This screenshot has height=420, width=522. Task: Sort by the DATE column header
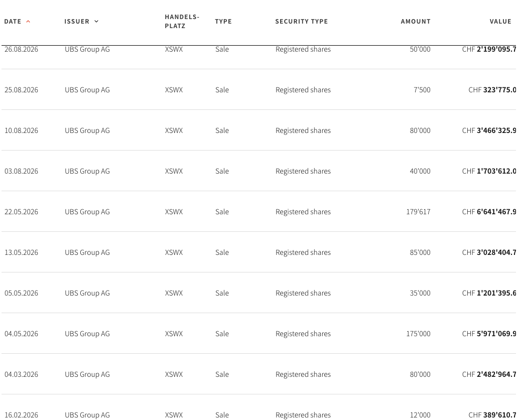[13, 22]
